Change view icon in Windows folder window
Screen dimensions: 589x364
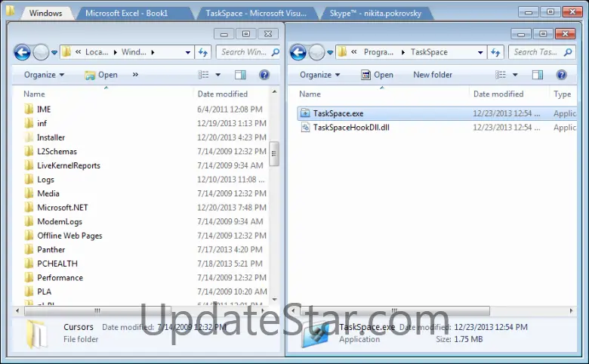tap(203, 75)
